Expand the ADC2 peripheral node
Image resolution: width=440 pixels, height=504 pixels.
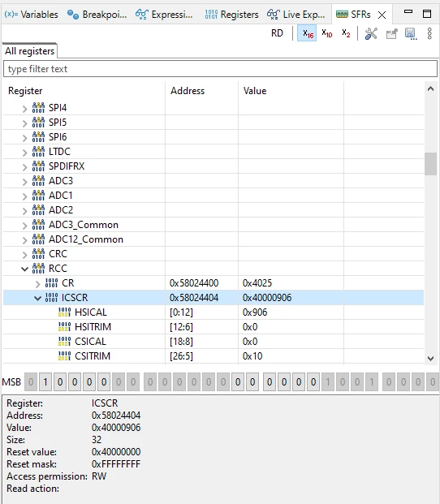(24, 211)
